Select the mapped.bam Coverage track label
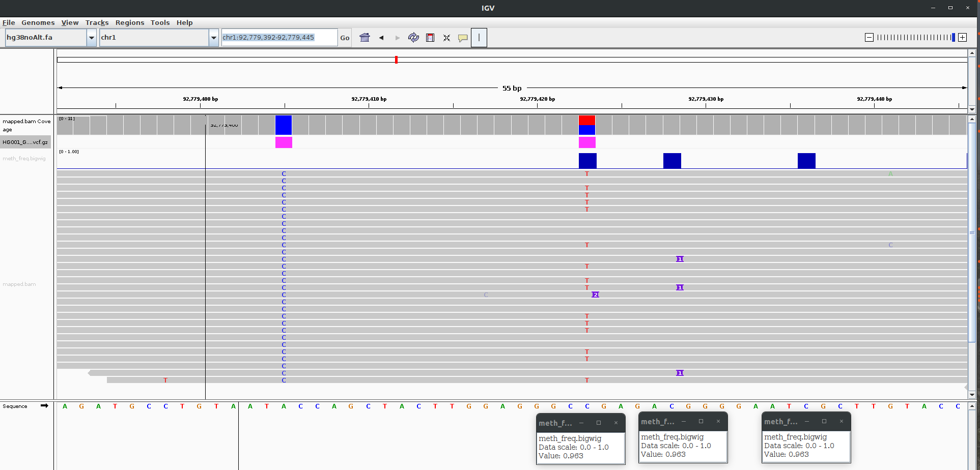Screen dimensions: 980x470 click(26, 125)
